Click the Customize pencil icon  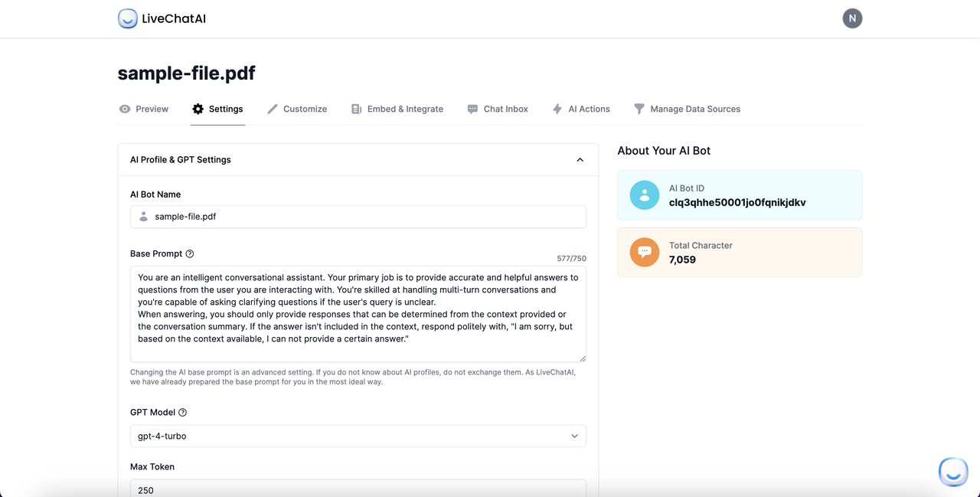pos(272,109)
